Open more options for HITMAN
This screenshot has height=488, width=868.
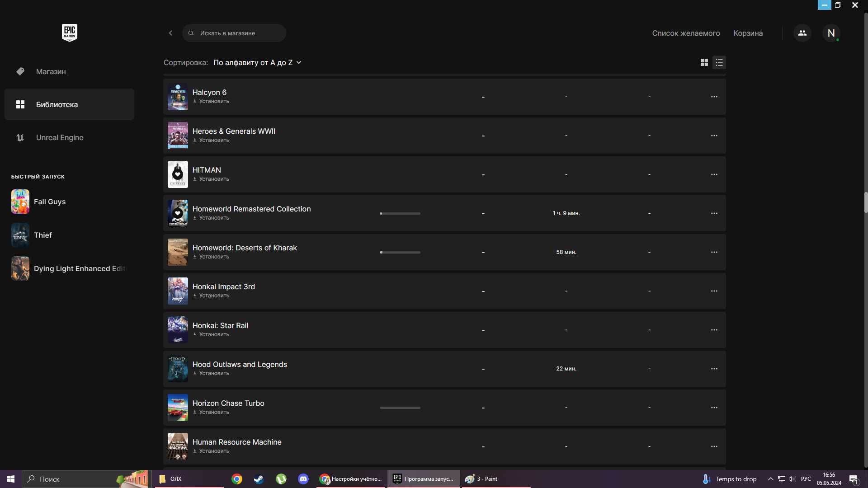pyautogui.click(x=714, y=174)
